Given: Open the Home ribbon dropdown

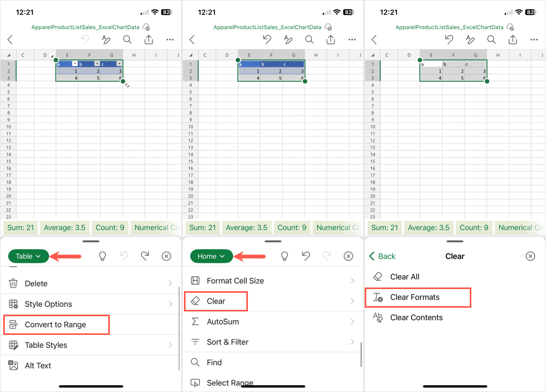Looking at the screenshot, I should pyautogui.click(x=211, y=256).
